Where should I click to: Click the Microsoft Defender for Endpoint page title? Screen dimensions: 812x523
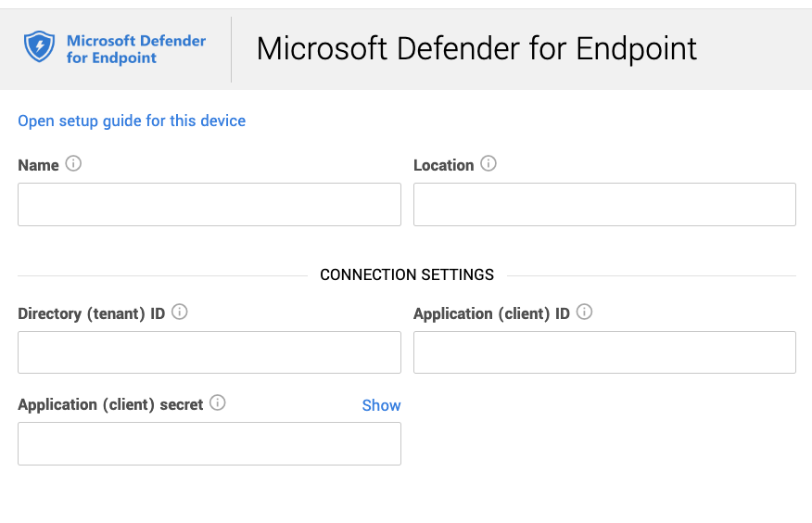click(x=476, y=49)
